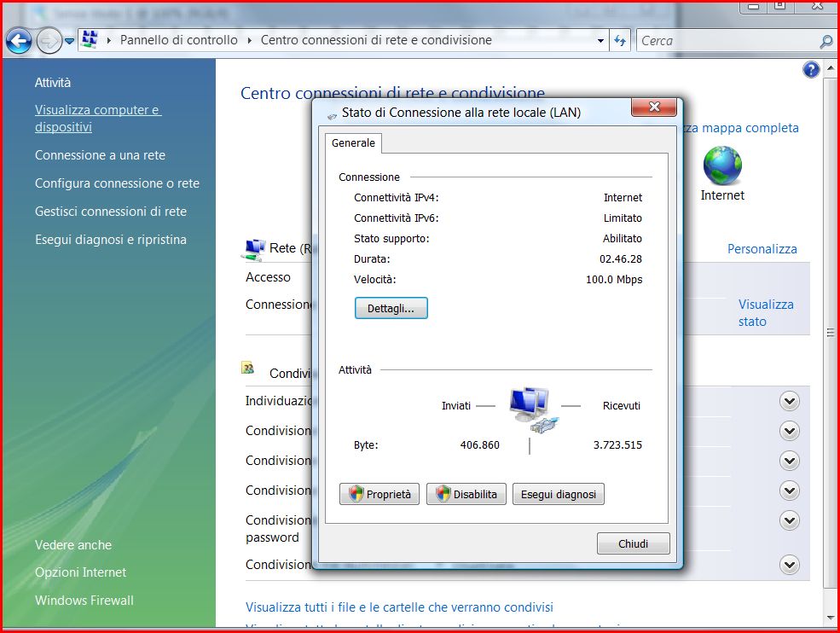Click the search magnifier icon
Image resolution: width=840 pixels, height=633 pixels.
point(826,41)
